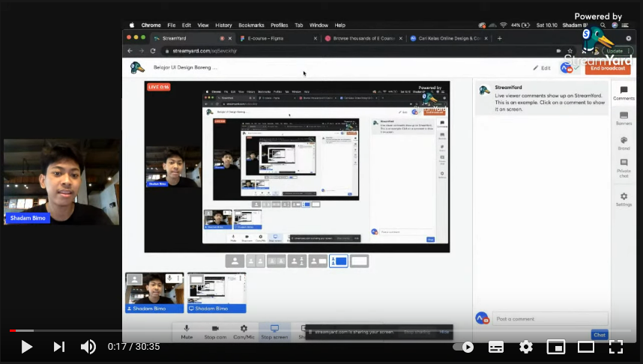The width and height of the screenshot is (643, 364).
Task: Click the blue Chat button
Action: [x=600, y=335]
